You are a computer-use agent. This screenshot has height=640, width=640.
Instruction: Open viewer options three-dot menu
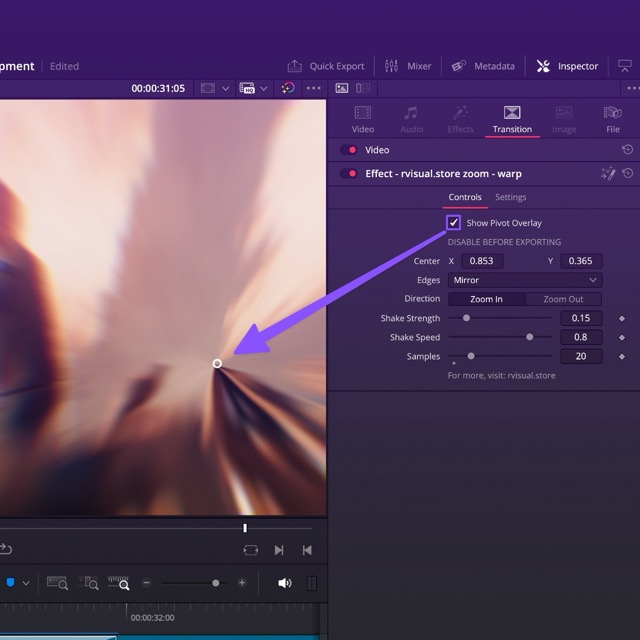pos(314,88)
